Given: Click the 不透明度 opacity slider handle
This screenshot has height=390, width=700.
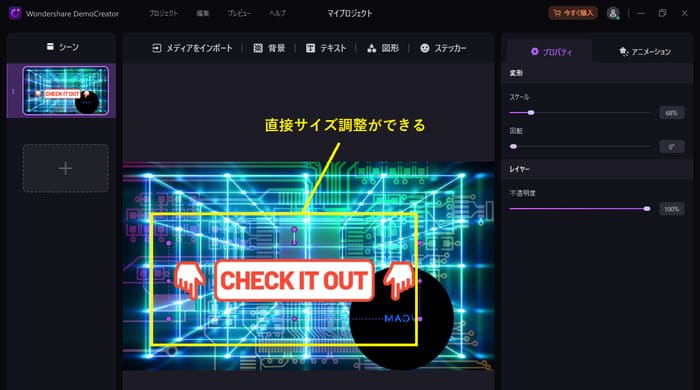Looking at the screenshot, I should click(647, 209).
